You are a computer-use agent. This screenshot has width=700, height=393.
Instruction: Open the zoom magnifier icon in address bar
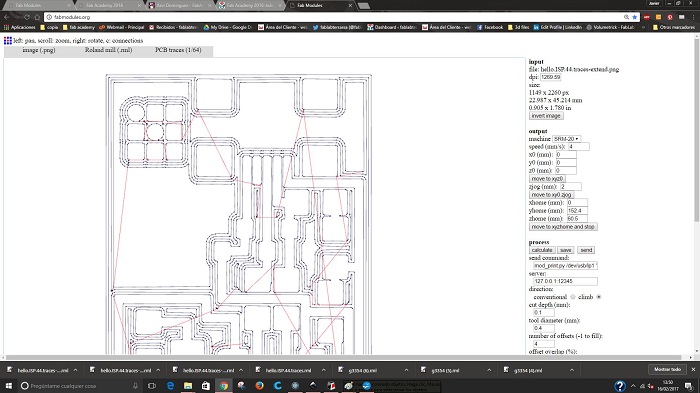click(626, 17)
